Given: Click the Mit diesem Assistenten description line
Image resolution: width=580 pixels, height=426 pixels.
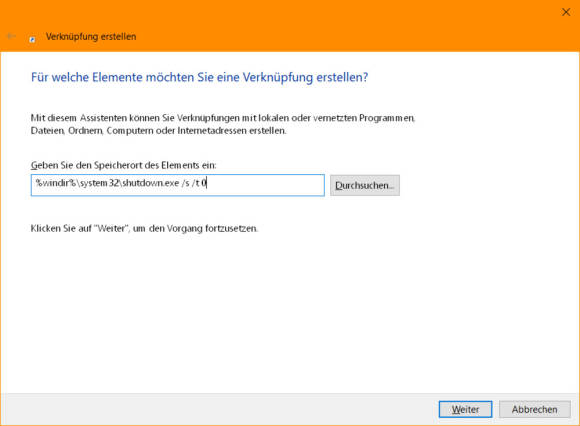Looking at the screenshot, I should click(x=223, y=118).
